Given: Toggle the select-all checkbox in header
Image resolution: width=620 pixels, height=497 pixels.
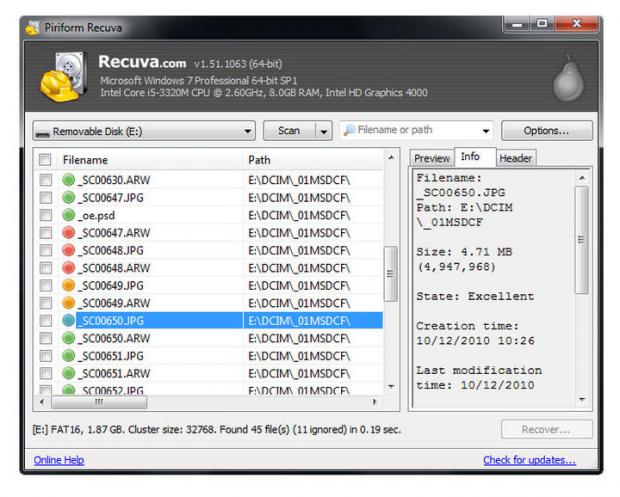Looking at the screenshot, I should (45, 160).
